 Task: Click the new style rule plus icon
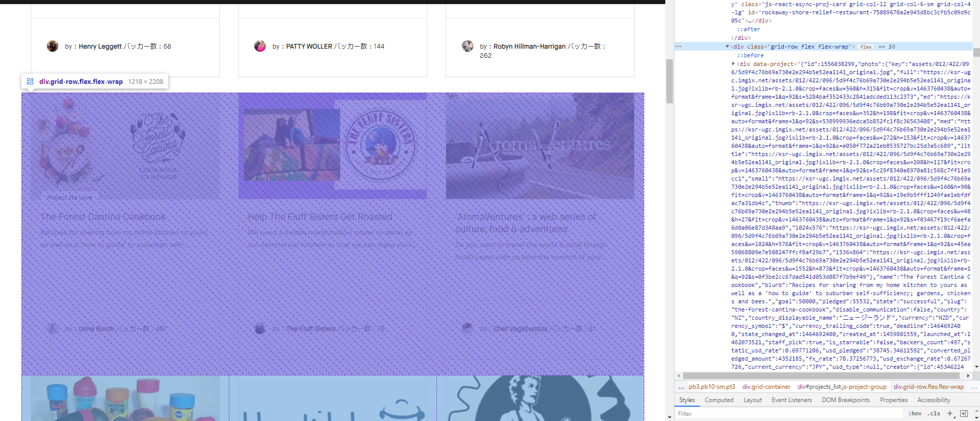(950, 413)
